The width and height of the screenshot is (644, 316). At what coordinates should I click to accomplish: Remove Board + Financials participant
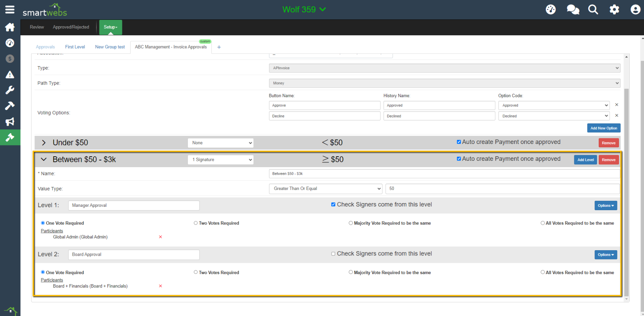161,286
